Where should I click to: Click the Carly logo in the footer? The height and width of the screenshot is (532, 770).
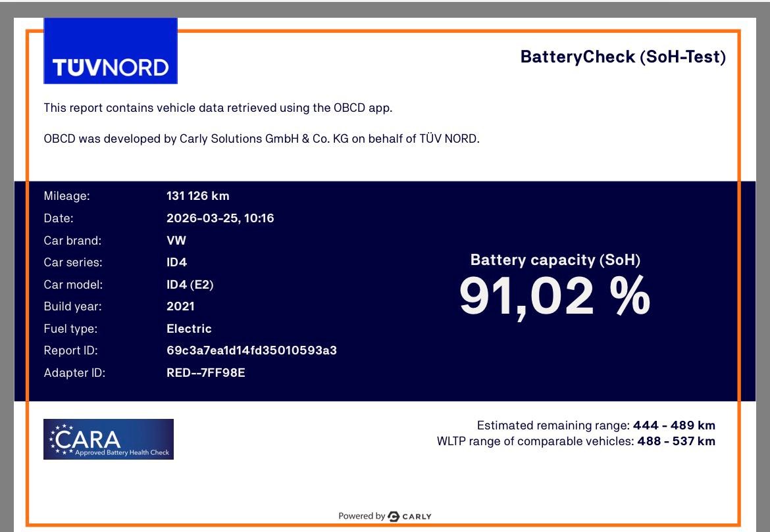pyautogui.click(x=410, y=516)
